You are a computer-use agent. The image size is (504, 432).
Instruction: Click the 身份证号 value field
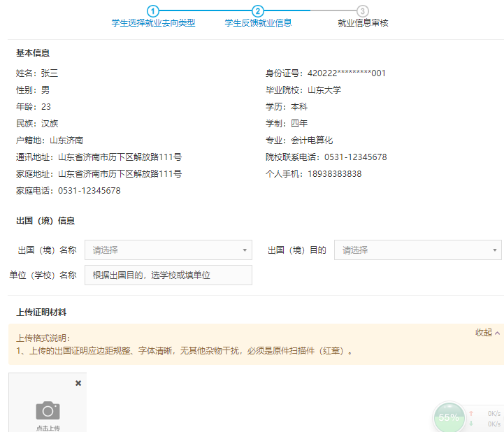click(347, 73)
